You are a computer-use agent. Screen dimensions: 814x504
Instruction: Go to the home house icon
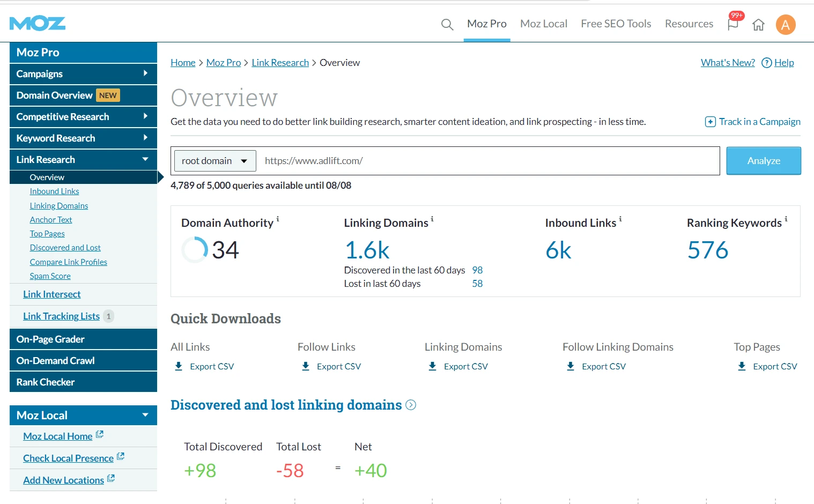click(758, 25)
